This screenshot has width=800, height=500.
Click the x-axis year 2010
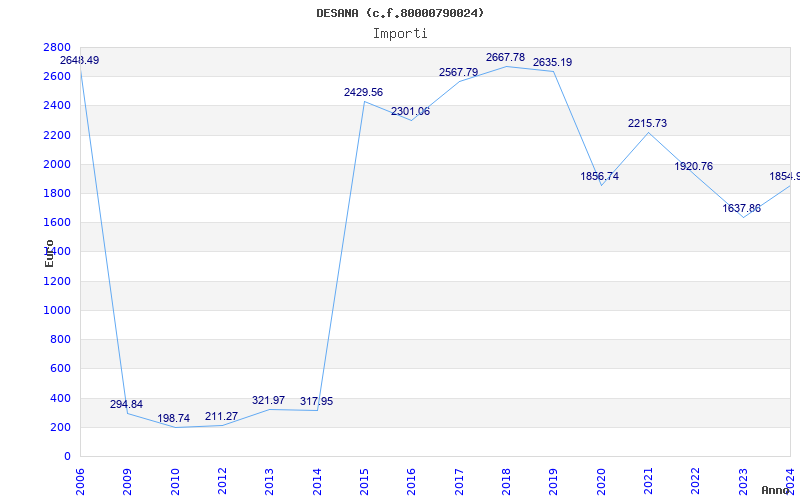tap(175, 482)
